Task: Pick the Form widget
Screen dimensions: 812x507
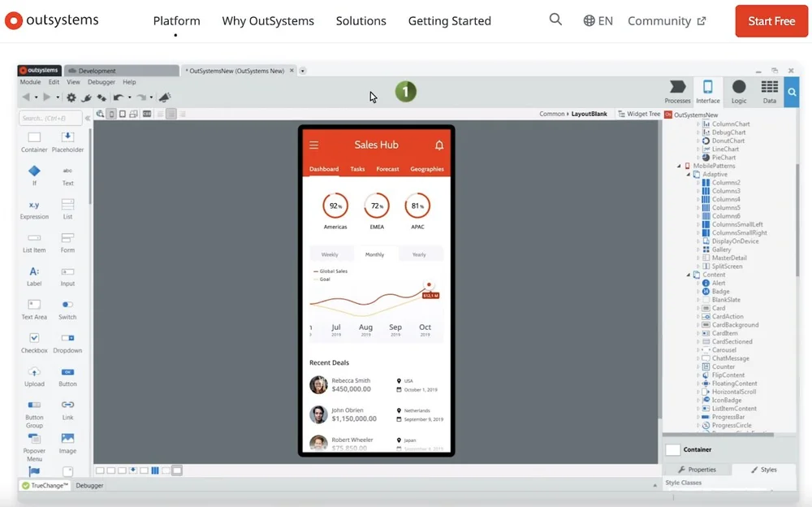Action: 67,242
